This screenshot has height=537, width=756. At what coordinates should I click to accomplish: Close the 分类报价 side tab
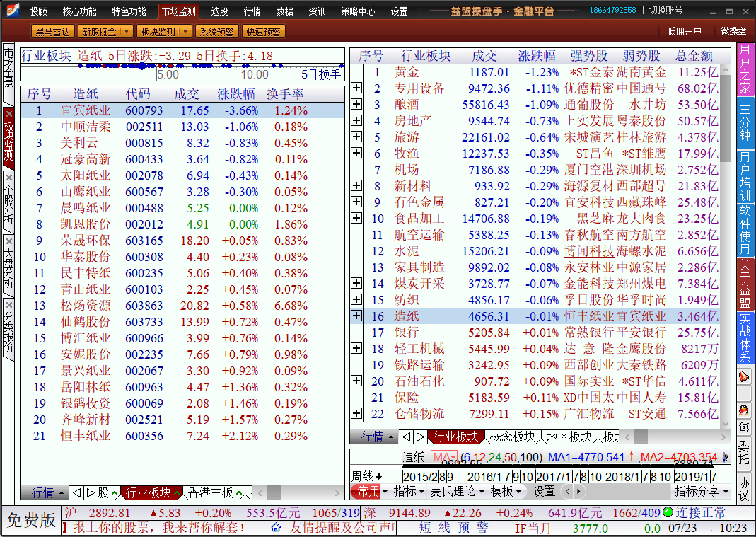point(8,305)
